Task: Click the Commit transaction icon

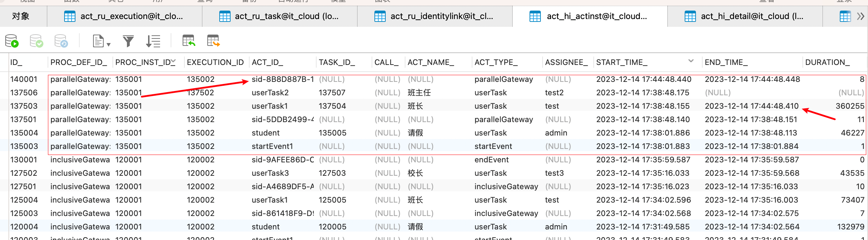Action: point(36,41)
